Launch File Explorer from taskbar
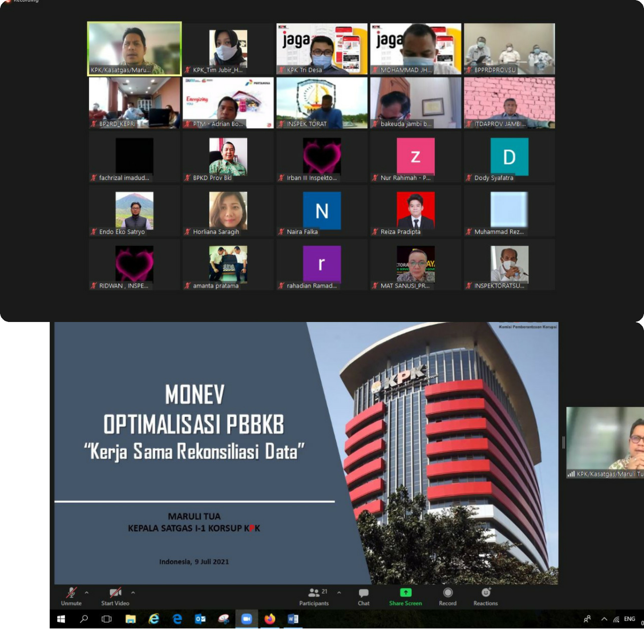 [x=130, y=619]
